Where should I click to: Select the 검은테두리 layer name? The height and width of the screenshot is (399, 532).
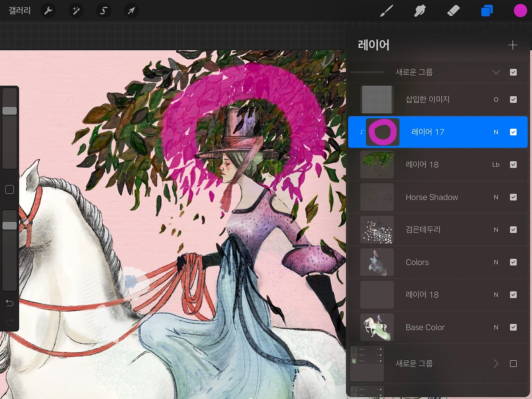pos(423,229)
